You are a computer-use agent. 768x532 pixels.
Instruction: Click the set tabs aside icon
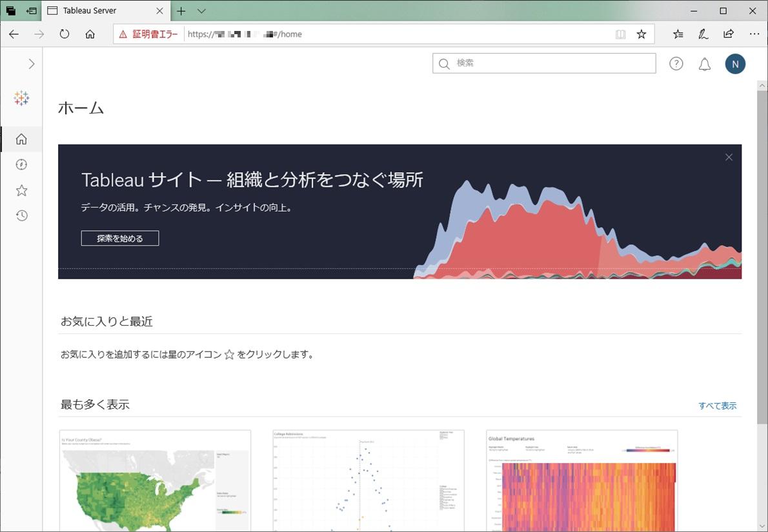[32, 11]
